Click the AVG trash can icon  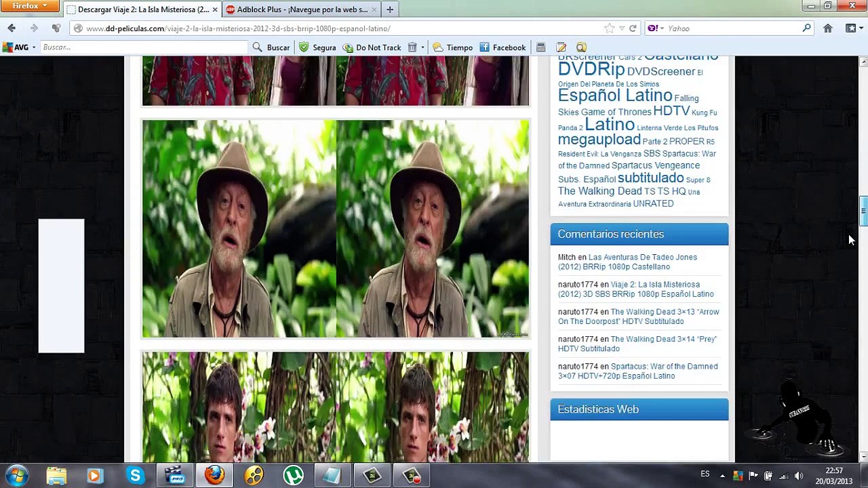click(412, 47)
